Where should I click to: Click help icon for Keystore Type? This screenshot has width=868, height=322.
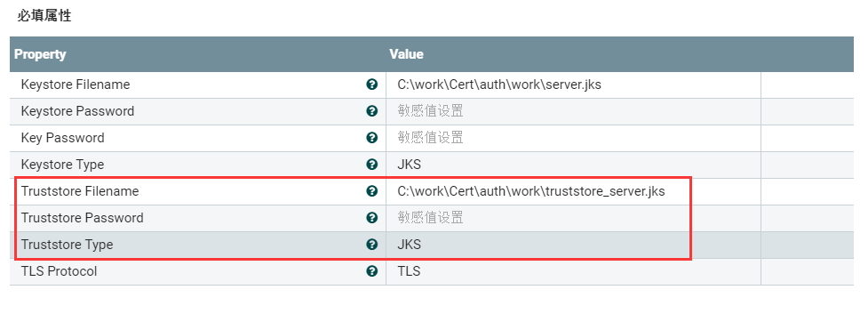pos(372,164)
